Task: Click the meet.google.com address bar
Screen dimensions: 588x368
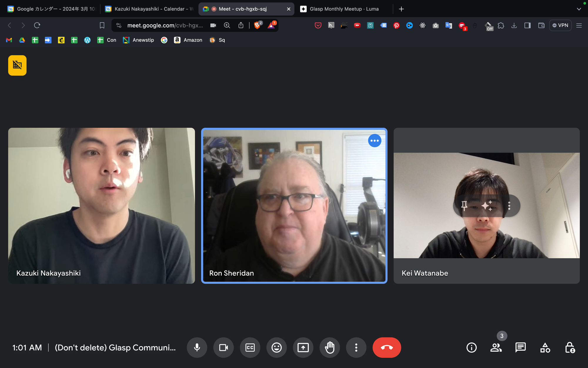Action: [x=165, y=25]
